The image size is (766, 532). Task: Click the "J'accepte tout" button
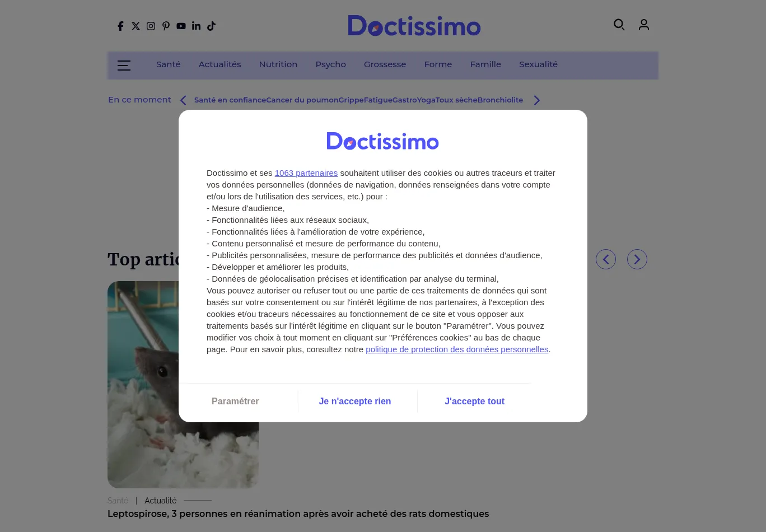point(474,402)
